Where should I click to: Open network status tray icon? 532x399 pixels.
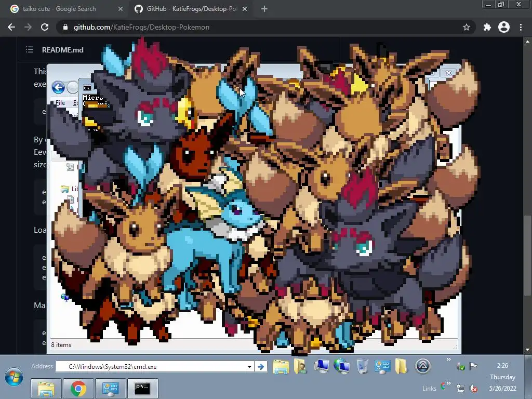click(x=461, y=389)
